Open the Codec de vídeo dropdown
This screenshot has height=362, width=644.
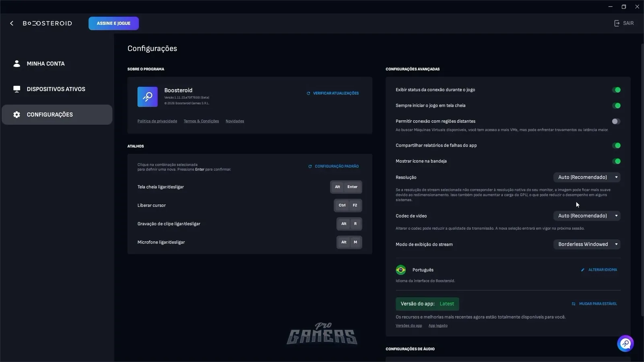pos(587,216)
